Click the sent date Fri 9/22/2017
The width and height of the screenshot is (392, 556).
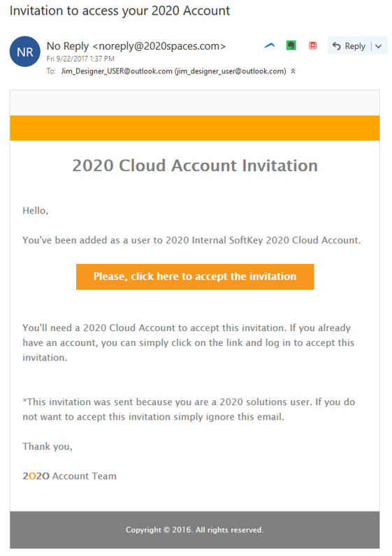click(x=68, y=59)
